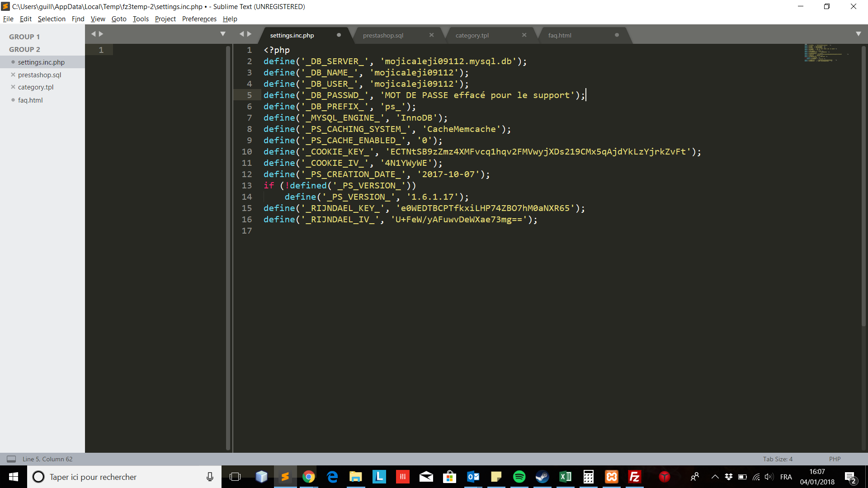Close the prestashop.sql tab
Screen dimensions: 868x488
431,35
